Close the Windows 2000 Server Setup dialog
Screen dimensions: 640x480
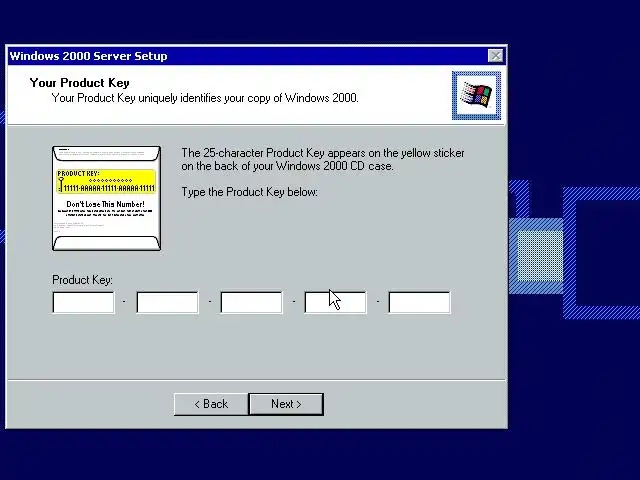496,56
